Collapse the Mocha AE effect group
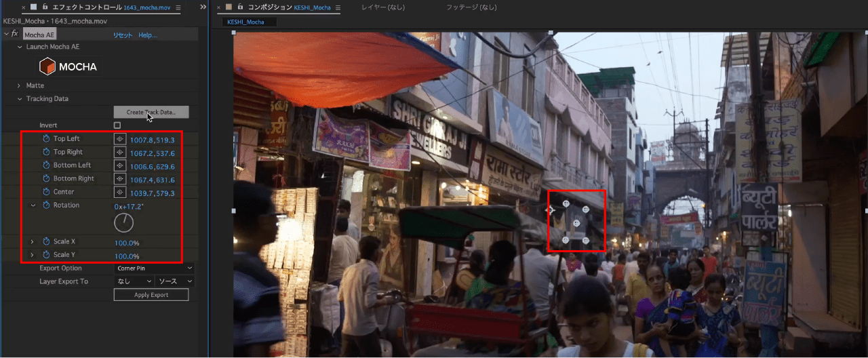Viewport: 868px width, 358px height. point(6,34)
